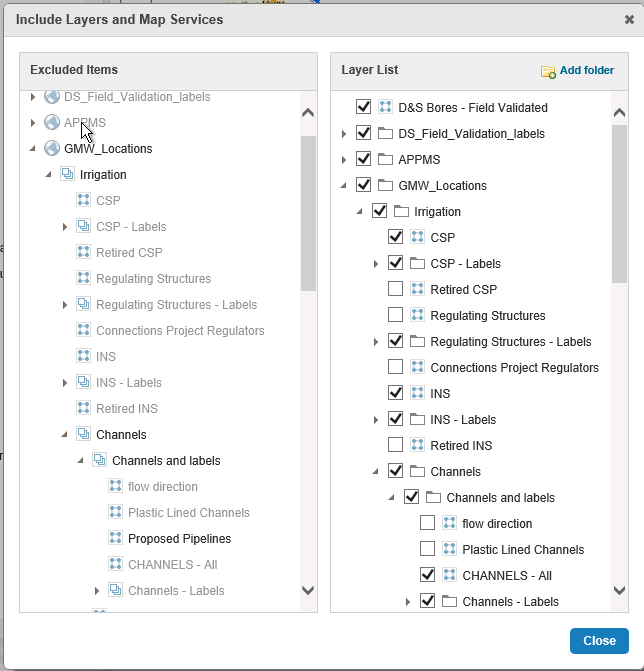The height and width of the screenshot is (671, 644).
Task: Select Proposed Pipelines in Excluded Items
Action: pos(179,538)
